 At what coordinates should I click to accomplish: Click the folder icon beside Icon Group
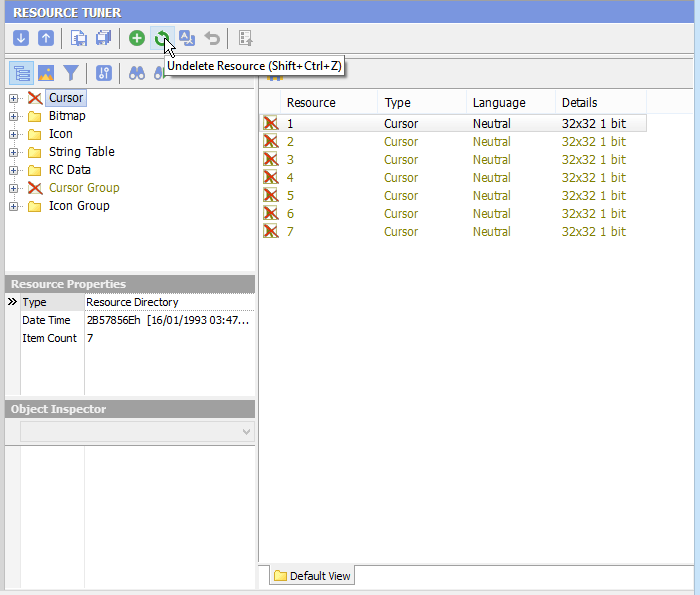point(35,206)
